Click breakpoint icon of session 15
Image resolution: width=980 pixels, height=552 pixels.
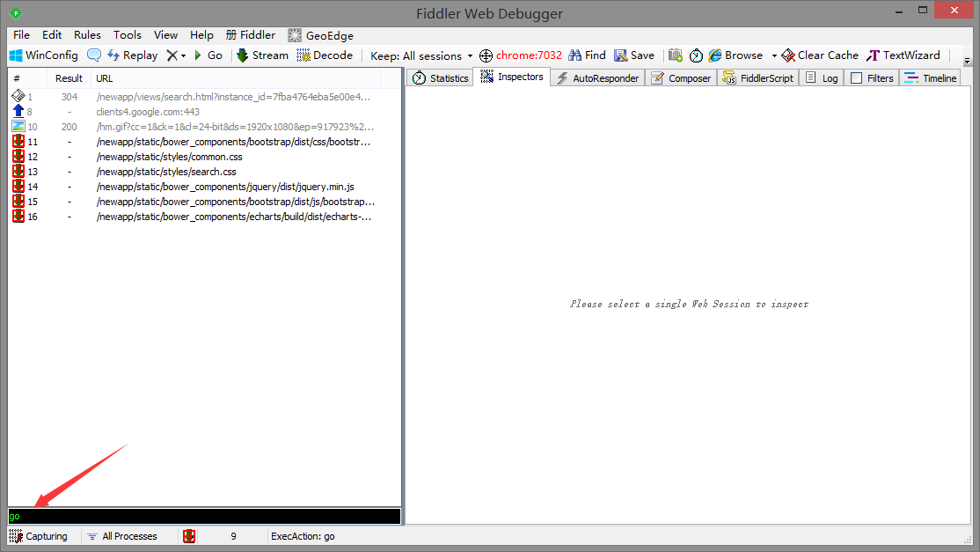click(18, 202)
